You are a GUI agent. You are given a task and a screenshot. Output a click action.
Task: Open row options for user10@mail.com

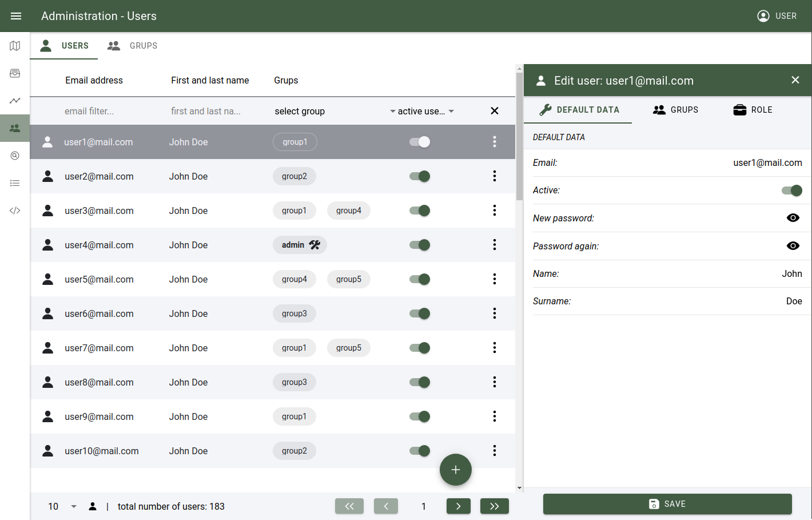coord(495,451)
